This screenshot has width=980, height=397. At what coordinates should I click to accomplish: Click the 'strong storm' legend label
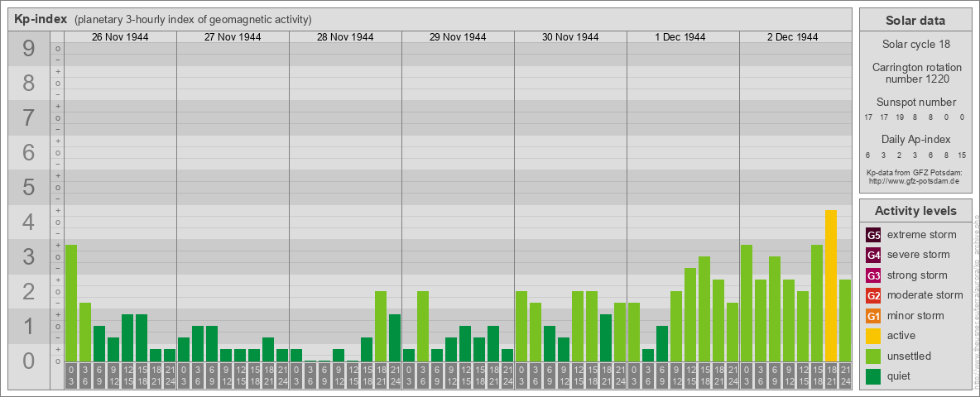[x=917, y=275]
